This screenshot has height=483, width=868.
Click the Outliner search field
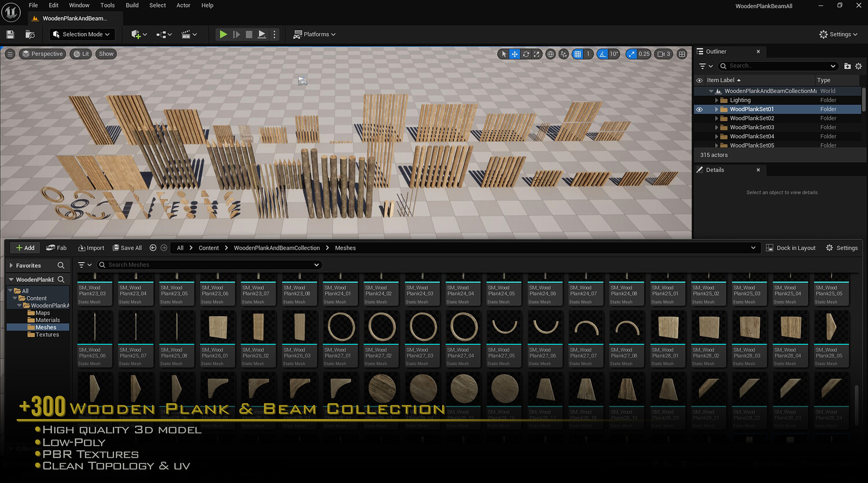778,66
